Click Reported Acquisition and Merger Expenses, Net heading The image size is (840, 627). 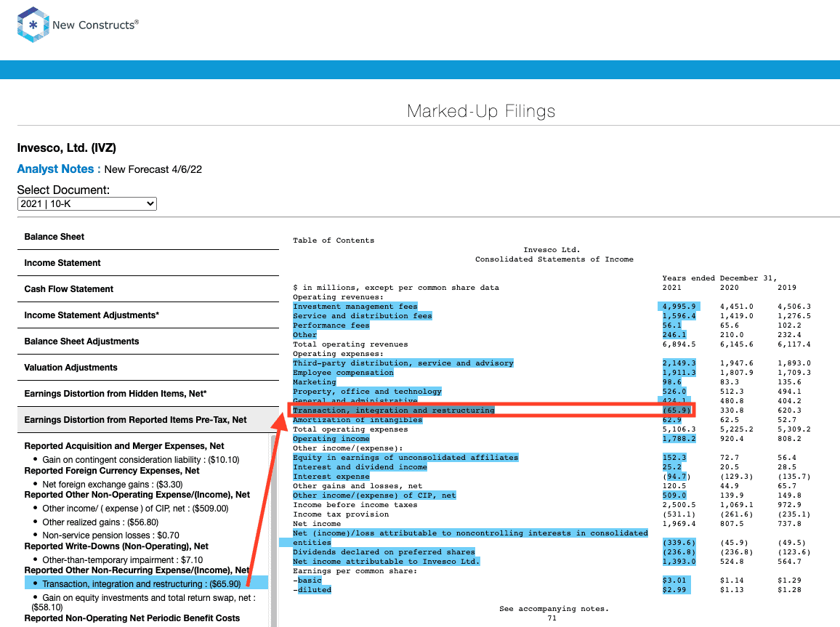pos(124,446)
